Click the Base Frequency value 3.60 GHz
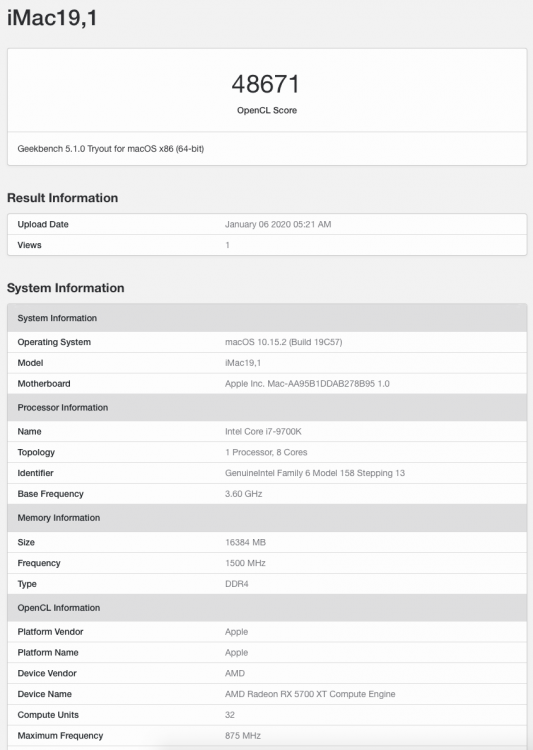The image size is (533, 750). click(x=244, y=494)
